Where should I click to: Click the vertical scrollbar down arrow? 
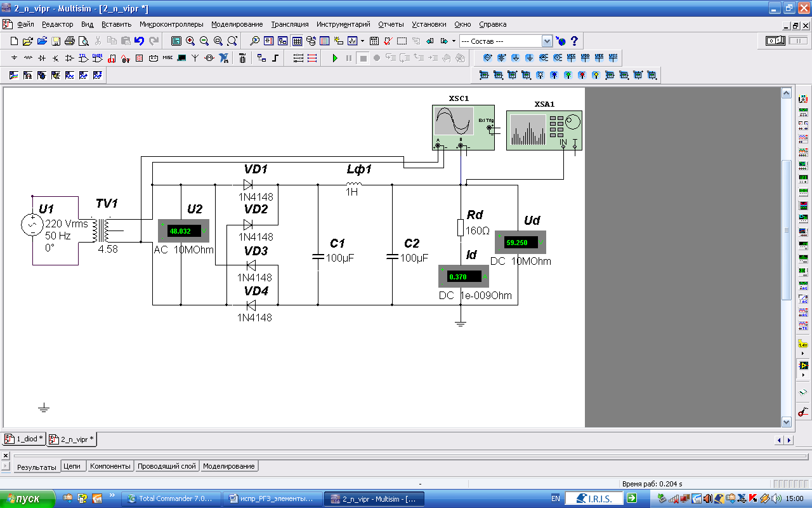click(787, 422)
